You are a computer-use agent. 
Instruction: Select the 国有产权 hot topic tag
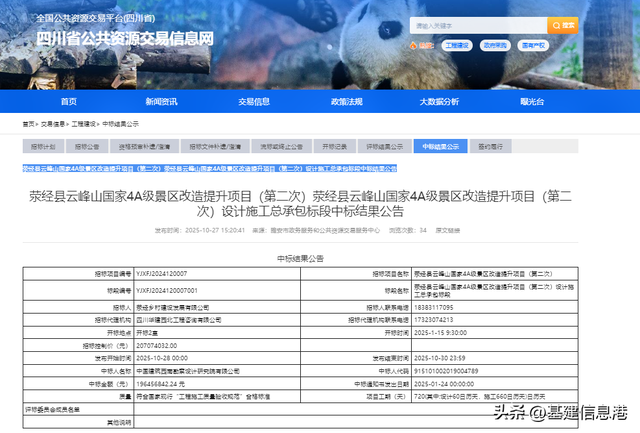pos(533,45)
